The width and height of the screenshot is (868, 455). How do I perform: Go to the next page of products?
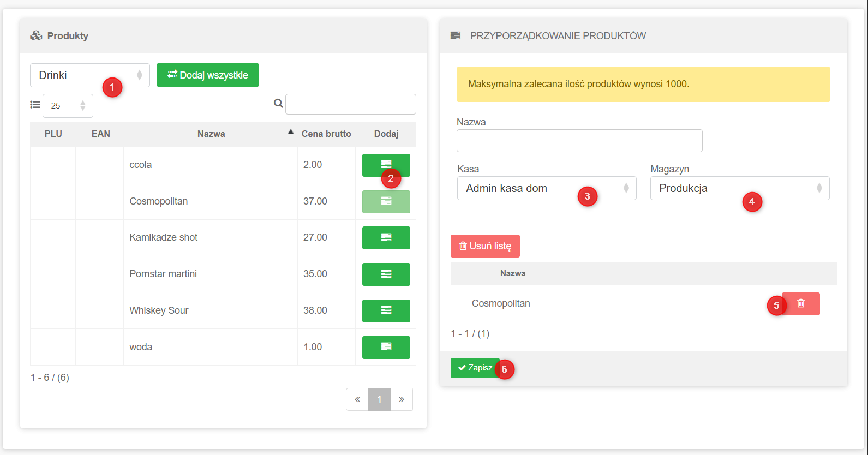pyautogui.click(x=402, y=399)
